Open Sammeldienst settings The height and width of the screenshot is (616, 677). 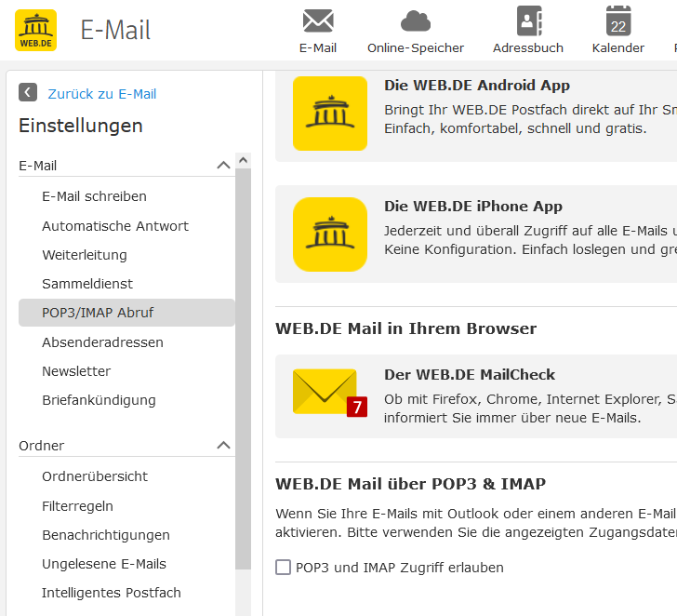(x=87, y=284)
